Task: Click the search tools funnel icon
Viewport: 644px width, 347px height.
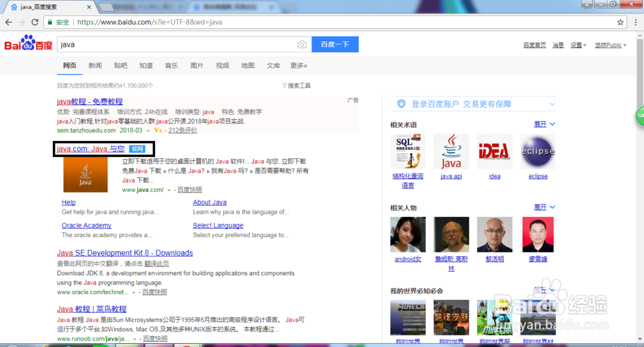Action: click(284, 86)
